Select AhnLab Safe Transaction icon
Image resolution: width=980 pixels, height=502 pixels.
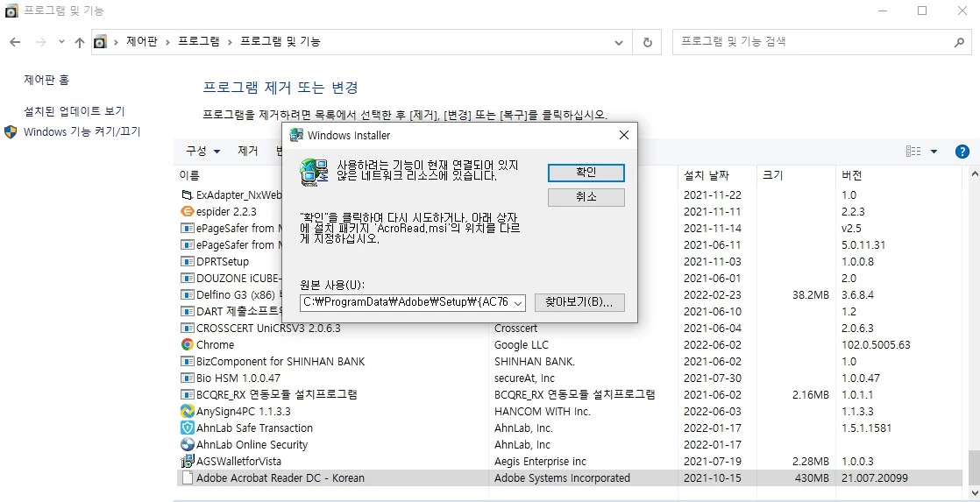(x=187, y=428)
